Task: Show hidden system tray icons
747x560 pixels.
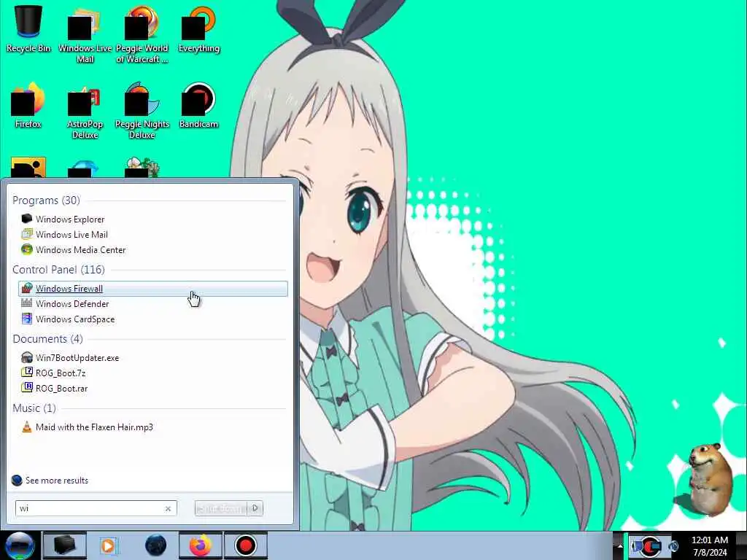Action: 620,546
